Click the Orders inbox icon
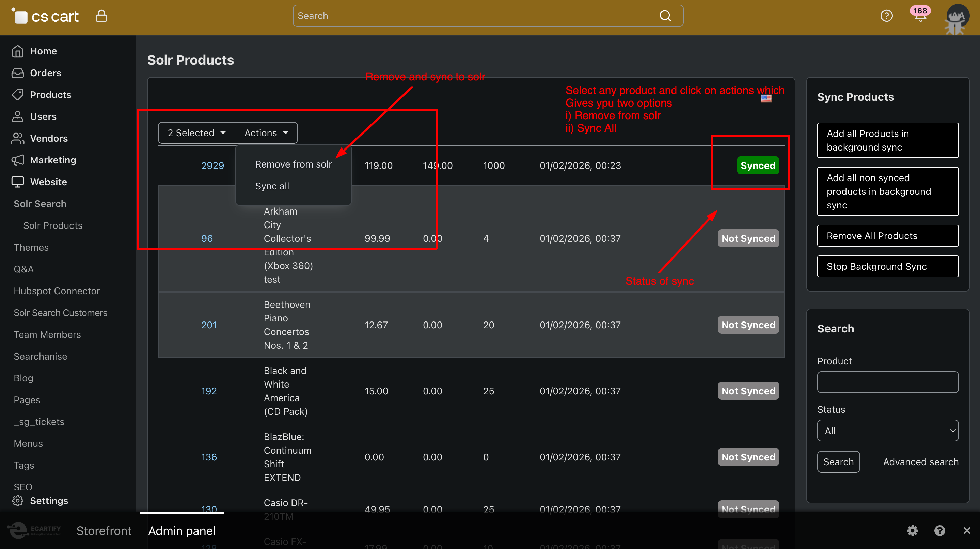980x549 pixels. 17,73
